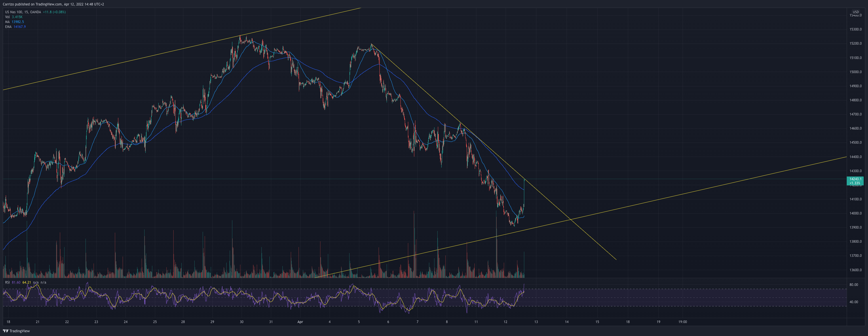This screenshot has height=336, width=868.
Task: Click the '7' date label on time axis
Action: coord(417,322)
